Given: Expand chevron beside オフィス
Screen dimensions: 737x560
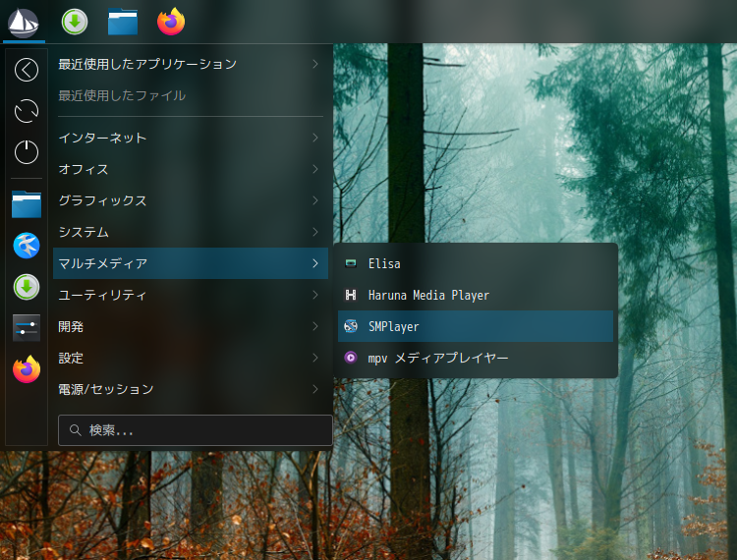Looking at the screenshot, I should tap(315, 169).
